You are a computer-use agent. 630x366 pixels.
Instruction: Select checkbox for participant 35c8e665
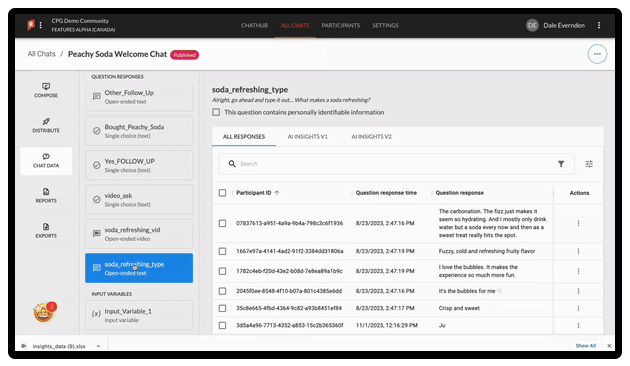tap(222, 308)
